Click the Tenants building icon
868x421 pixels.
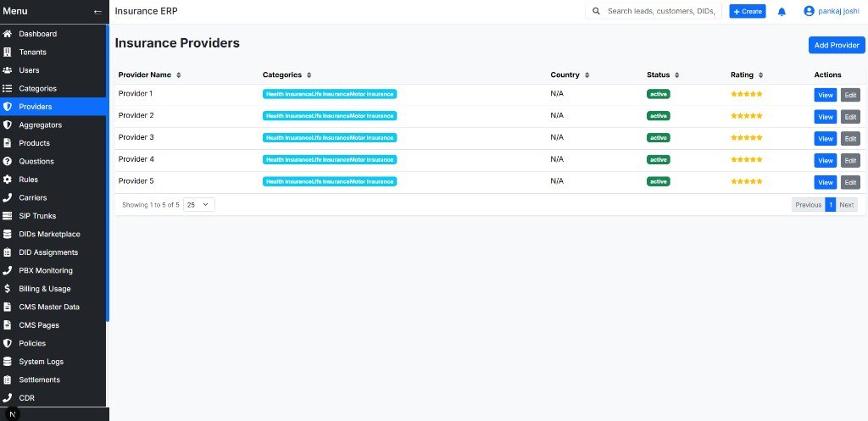7,52
